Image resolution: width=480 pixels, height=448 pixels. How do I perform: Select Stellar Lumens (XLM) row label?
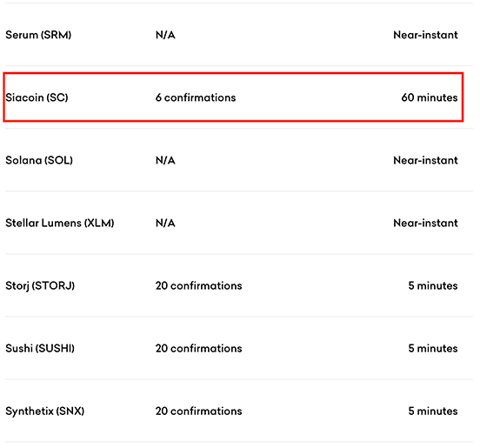click(60, 223)
